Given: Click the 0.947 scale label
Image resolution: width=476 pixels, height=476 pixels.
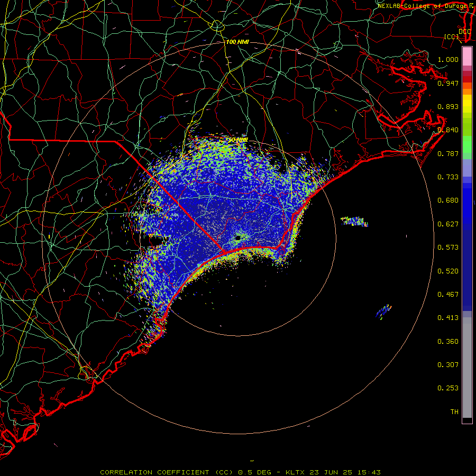Looking at the screenshot, I should click(x=448, y=83).
